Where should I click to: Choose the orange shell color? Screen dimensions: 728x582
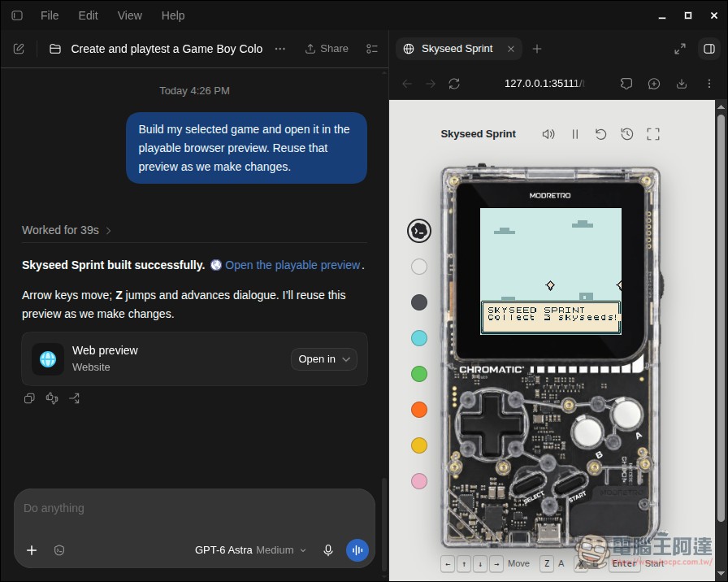click(x=419, y=410)
